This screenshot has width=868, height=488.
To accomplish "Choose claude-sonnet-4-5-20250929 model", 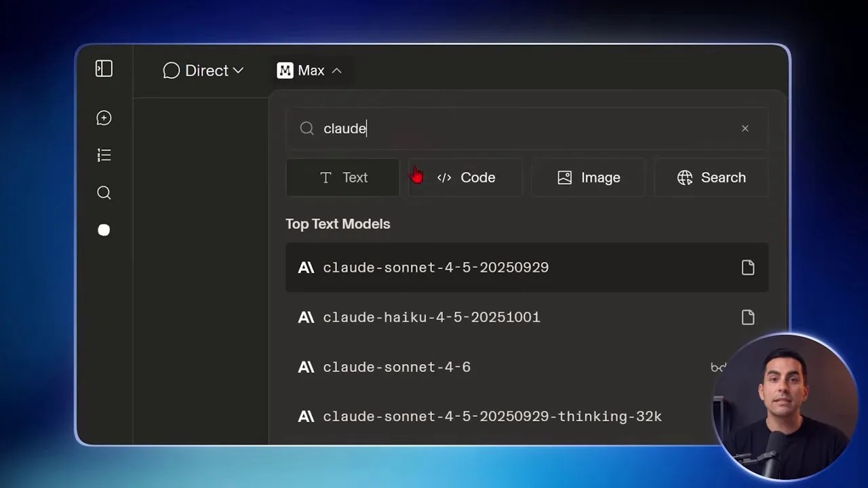I will tap(527, 268).
